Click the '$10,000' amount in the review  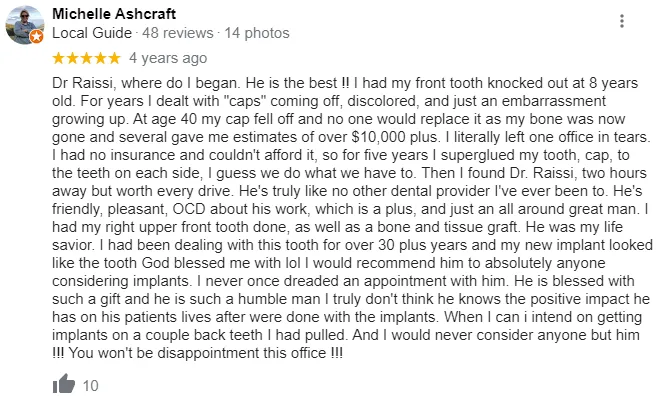click(379, 137)
